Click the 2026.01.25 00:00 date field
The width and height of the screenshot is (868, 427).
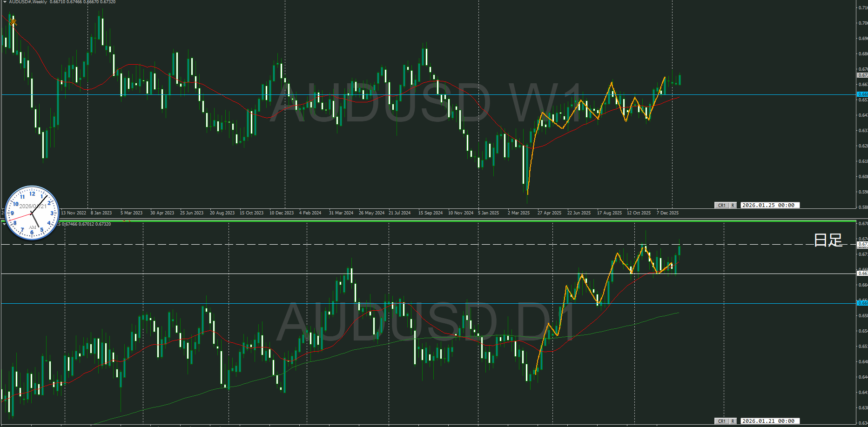tap(769, 205)
